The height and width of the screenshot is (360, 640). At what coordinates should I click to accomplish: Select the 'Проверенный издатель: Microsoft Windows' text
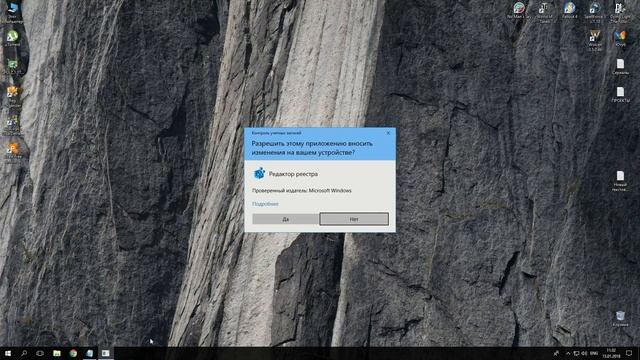[302, 191]
